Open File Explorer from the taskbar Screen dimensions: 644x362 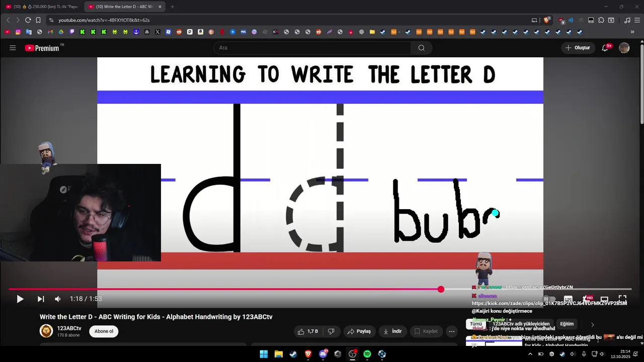pos(278,354)
